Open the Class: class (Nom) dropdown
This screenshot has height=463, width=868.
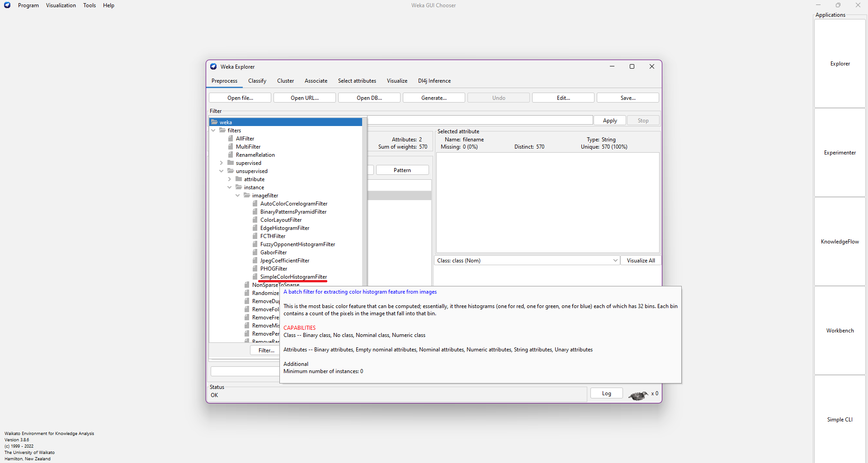[x=527, y=261]
